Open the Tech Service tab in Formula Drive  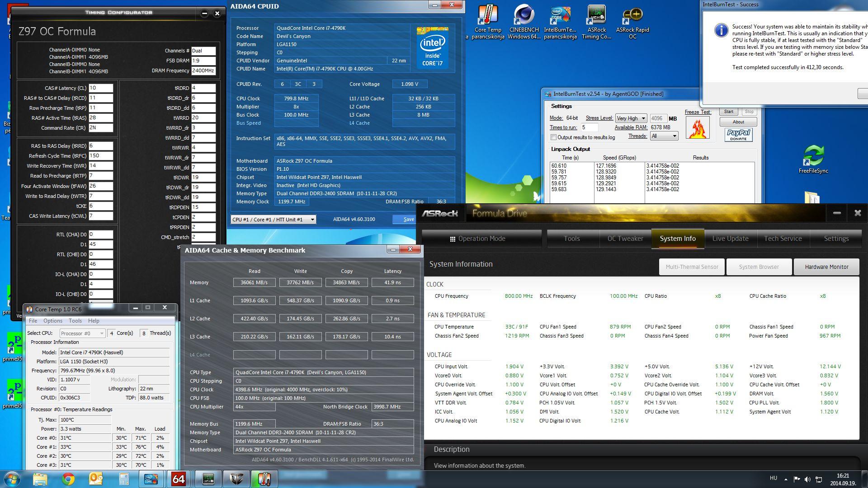783,239
